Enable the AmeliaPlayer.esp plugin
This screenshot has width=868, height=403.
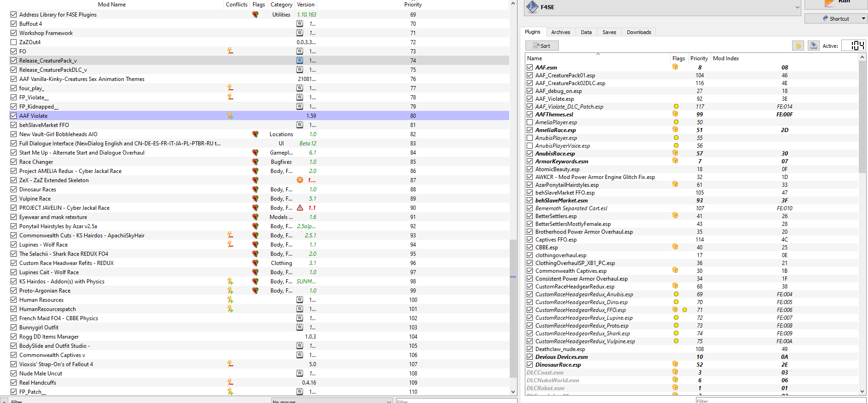click(x=530, y=122)
